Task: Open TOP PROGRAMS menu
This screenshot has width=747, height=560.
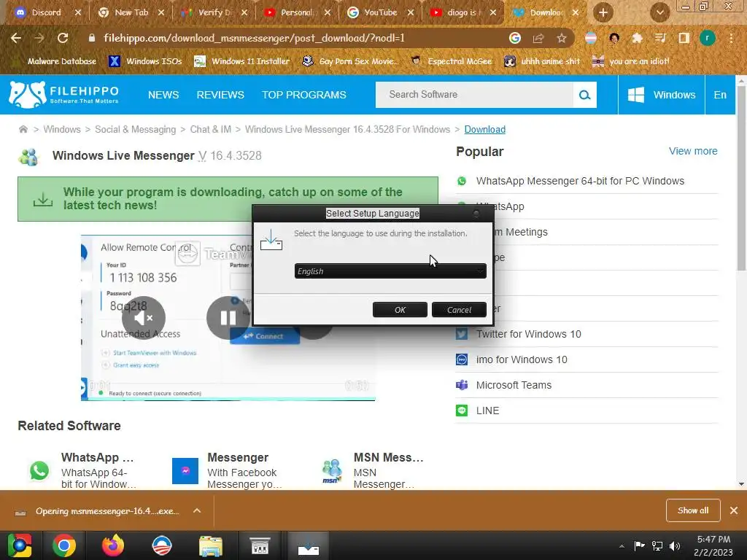Action: [x=304, y=95]
